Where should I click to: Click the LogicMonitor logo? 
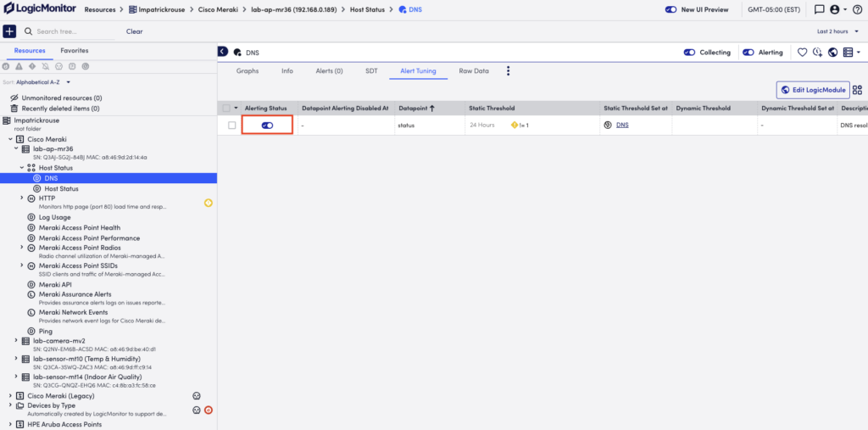pos(41,9)
